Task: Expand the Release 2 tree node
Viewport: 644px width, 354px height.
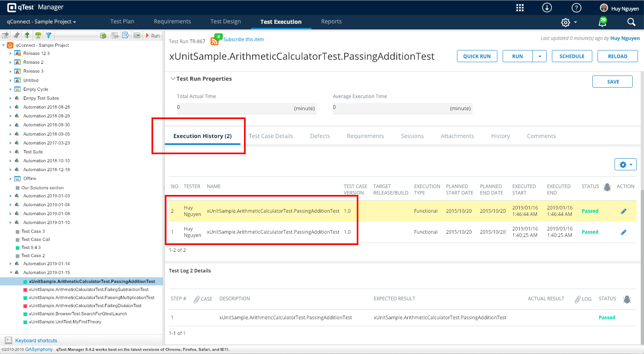Action: 11,63
